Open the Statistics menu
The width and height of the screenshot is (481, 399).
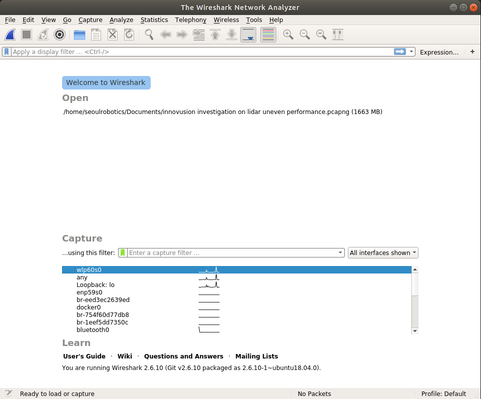tap(154, 20)
